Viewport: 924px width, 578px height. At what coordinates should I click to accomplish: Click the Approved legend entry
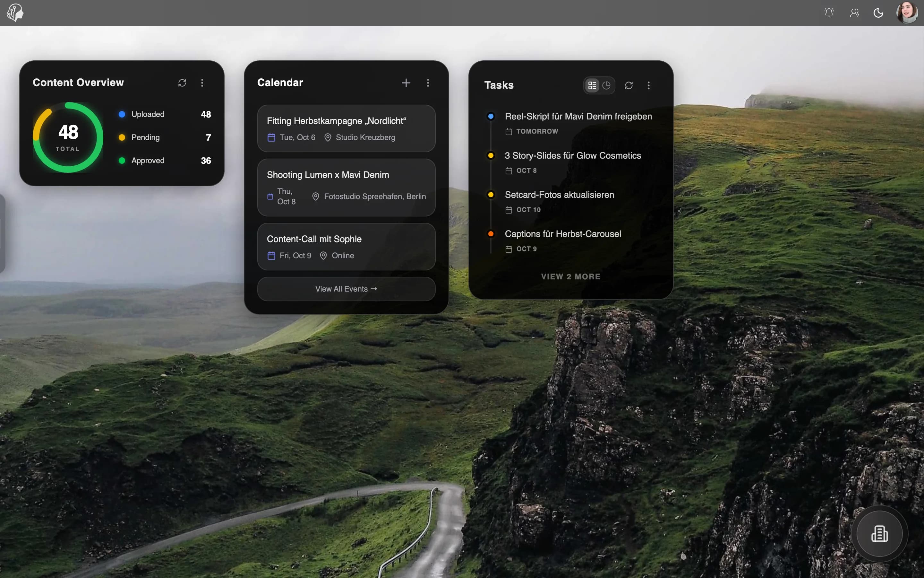(165, 161)
